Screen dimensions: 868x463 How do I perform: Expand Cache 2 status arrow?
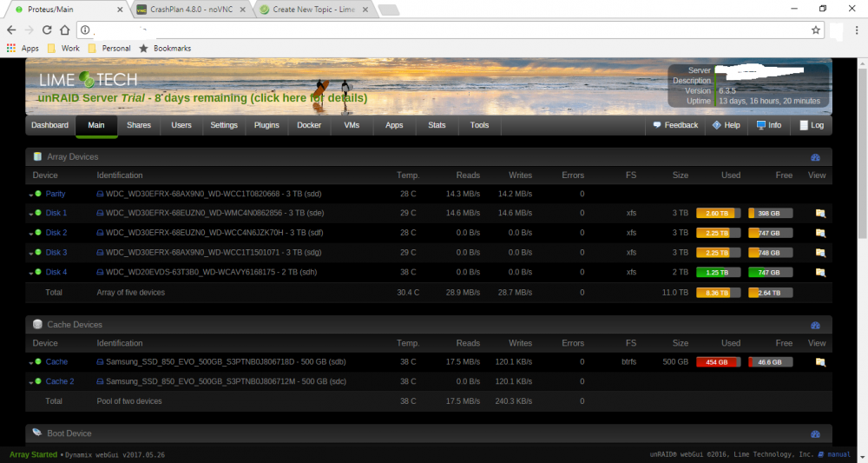pyautogui.click(x=31, y=382)
